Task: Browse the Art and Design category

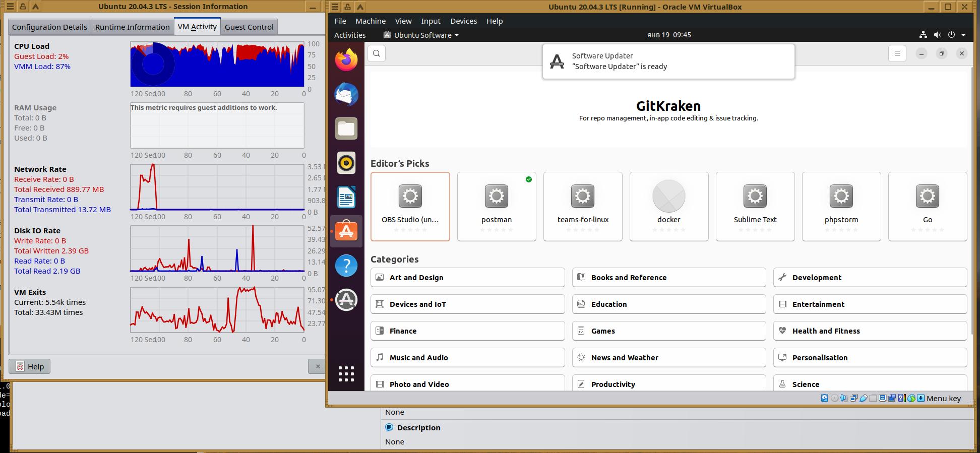Action: click(468, 277)
